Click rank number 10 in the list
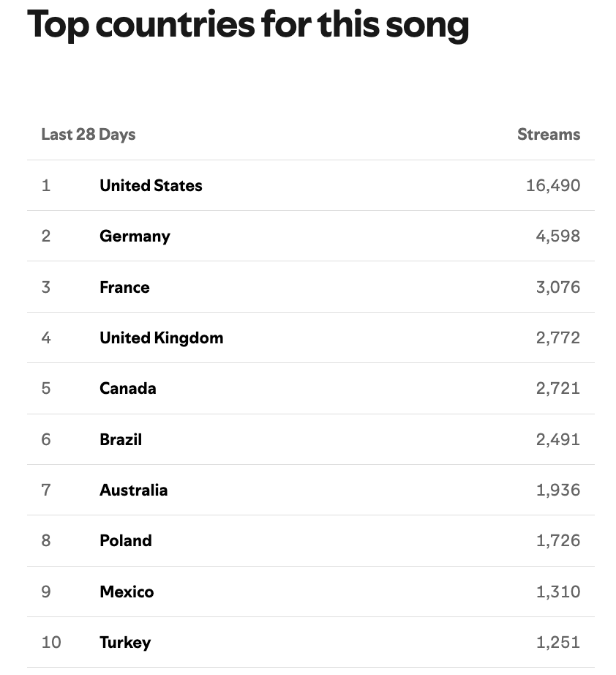 [x=51, y=642]
